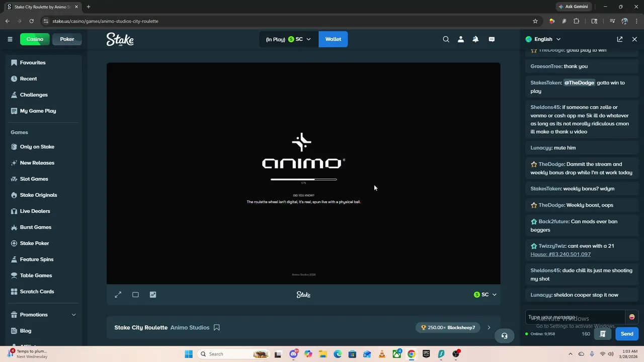Click the Windows taskbar Search box
Screen dimensions: 644x362
234,354
